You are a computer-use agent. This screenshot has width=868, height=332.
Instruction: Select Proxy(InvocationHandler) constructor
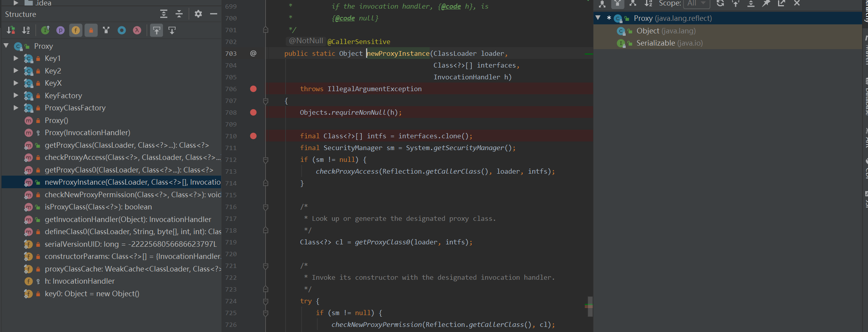click(x=87, y=132)
